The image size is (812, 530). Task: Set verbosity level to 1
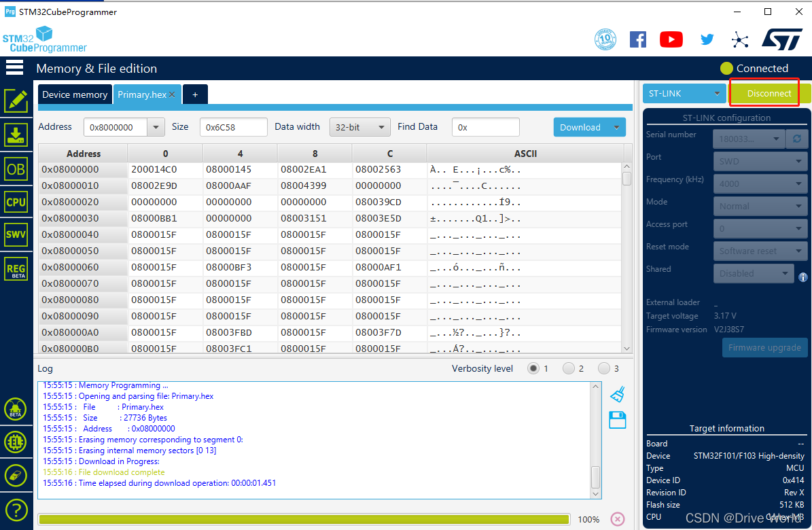533,368
